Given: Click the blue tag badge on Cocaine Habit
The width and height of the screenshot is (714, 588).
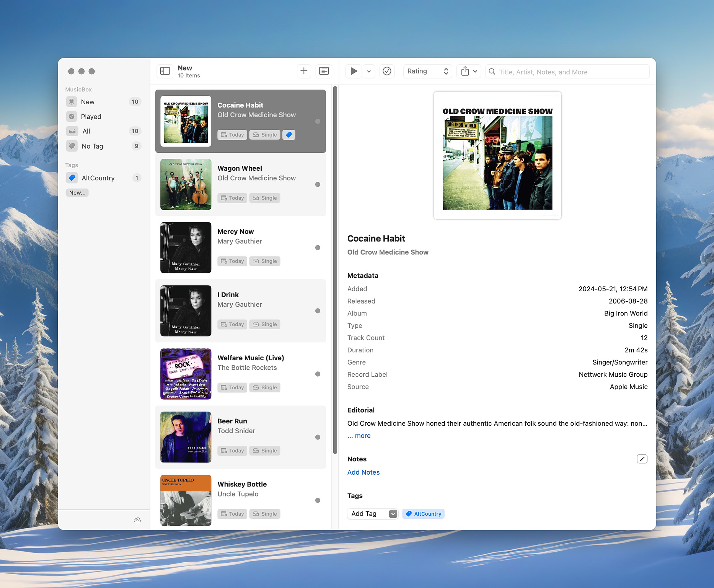Looking at the screenshot, I should pos(289,135).
